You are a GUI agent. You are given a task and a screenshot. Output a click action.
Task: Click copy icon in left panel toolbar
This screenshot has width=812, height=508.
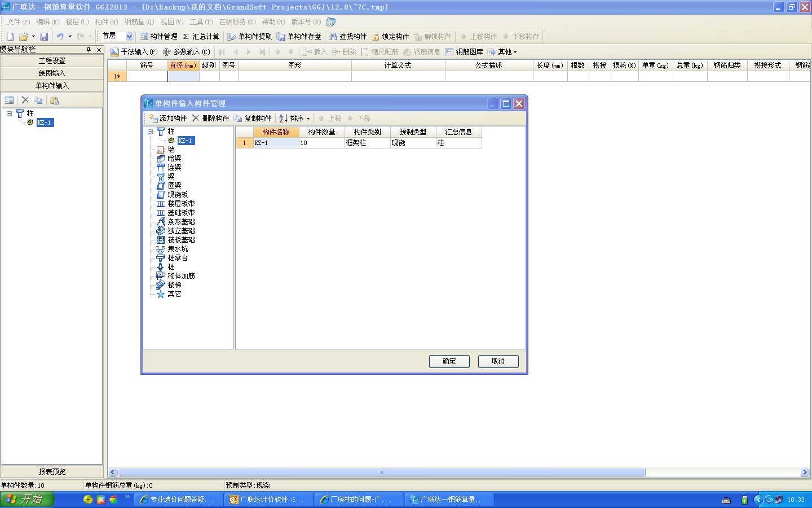(38, 100)
